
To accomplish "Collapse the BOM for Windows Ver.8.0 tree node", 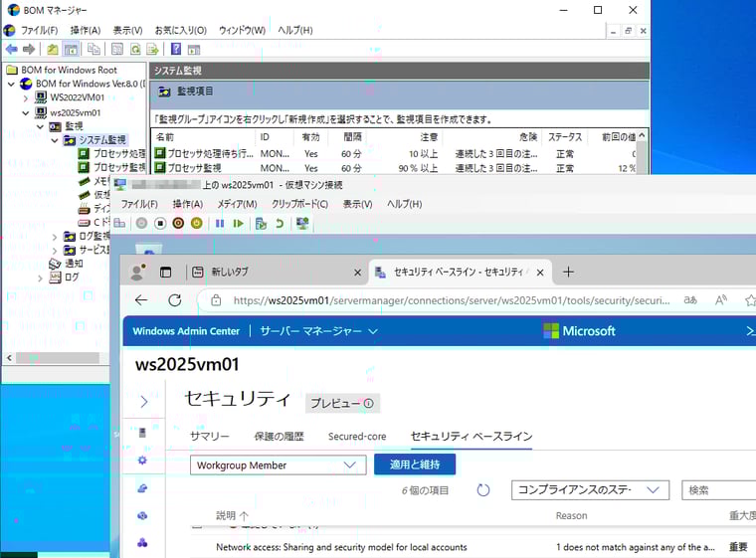I will coord(11,84).
